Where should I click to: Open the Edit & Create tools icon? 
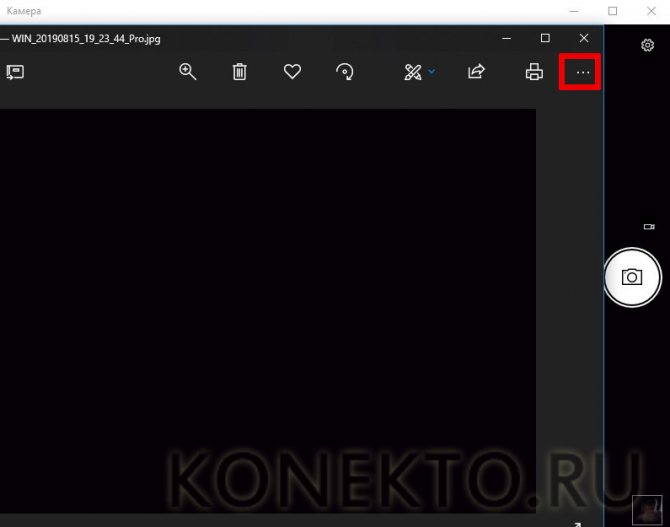click(413, 72)
